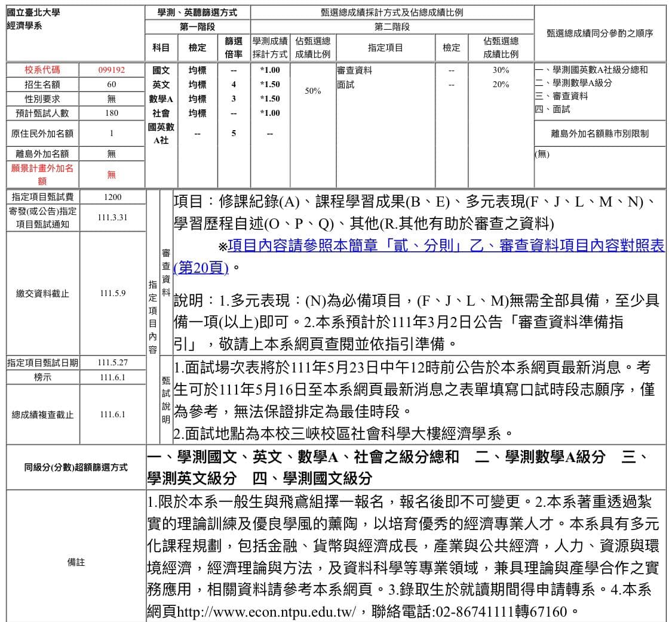Image resolution: width=672 pixels, height=622 pixels.
Task: Click the 50% 佔甄選總成績比例 cell
Action: click(313, 91)
